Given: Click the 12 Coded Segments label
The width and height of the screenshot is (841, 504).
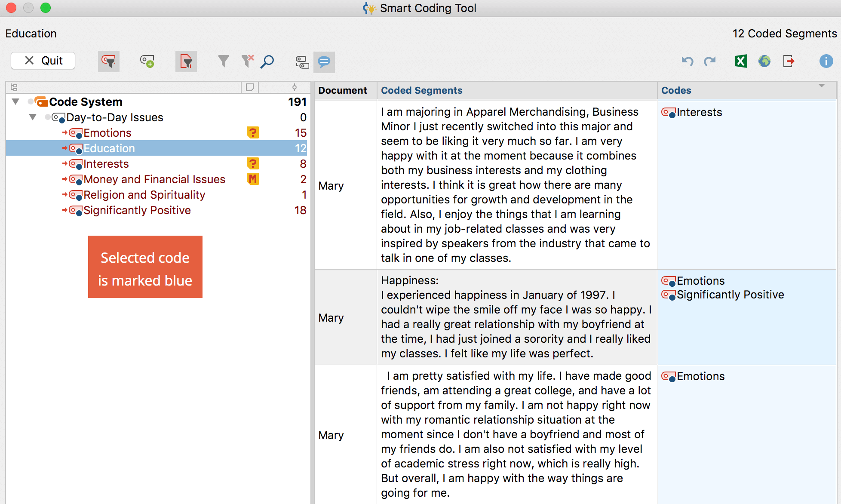Looking at the screenshot, I should (785, 34).
